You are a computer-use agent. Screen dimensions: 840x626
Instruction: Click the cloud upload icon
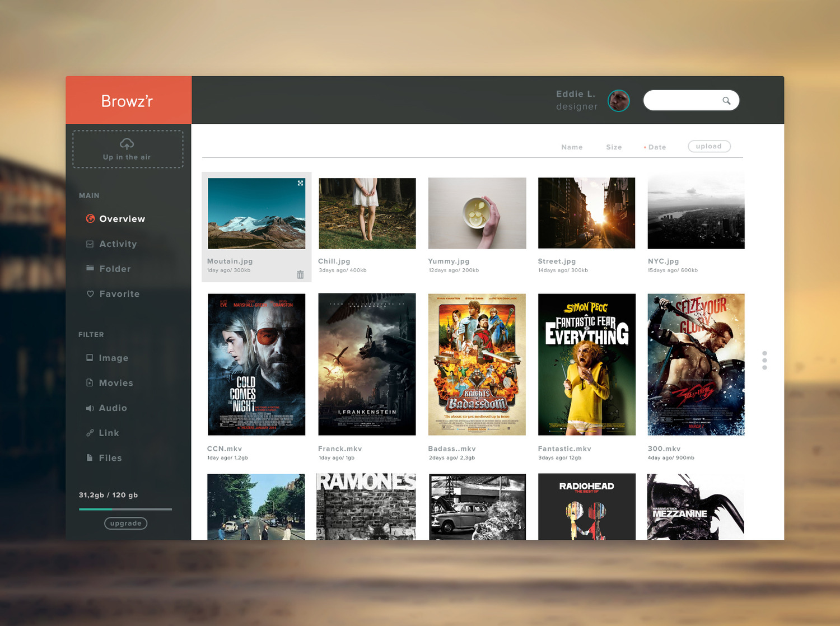(127, 144)
